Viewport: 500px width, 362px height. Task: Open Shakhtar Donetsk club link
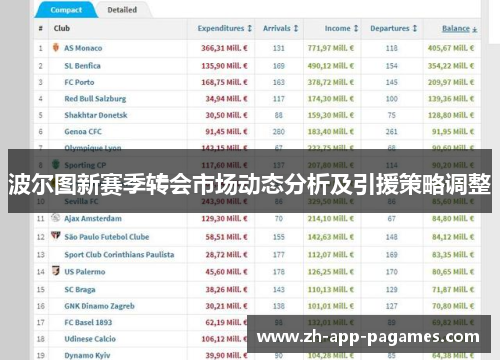(x=96, y=115)
